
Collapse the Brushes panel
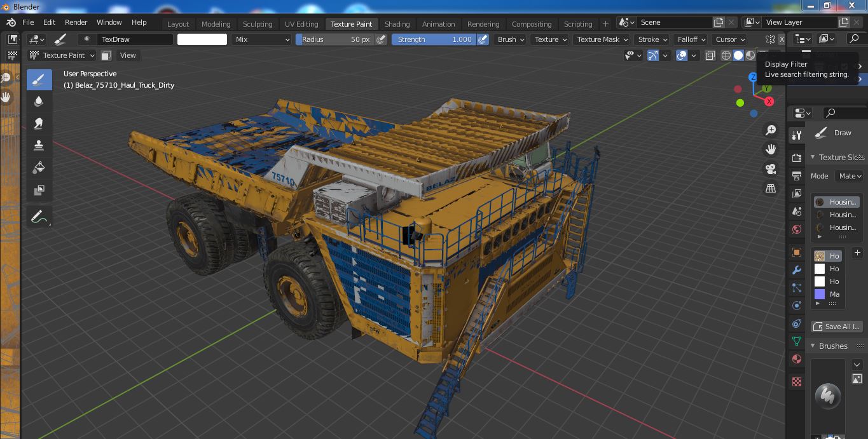(x=813, y=346)
